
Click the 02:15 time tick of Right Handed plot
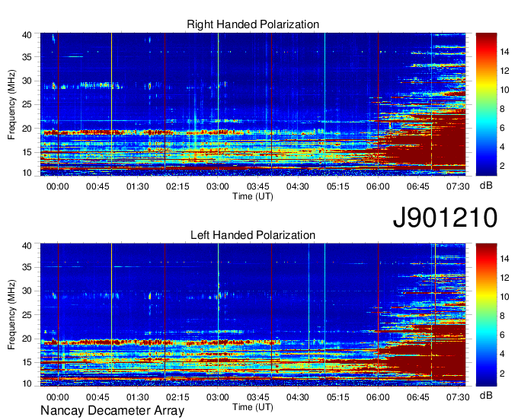click(177, 186)
